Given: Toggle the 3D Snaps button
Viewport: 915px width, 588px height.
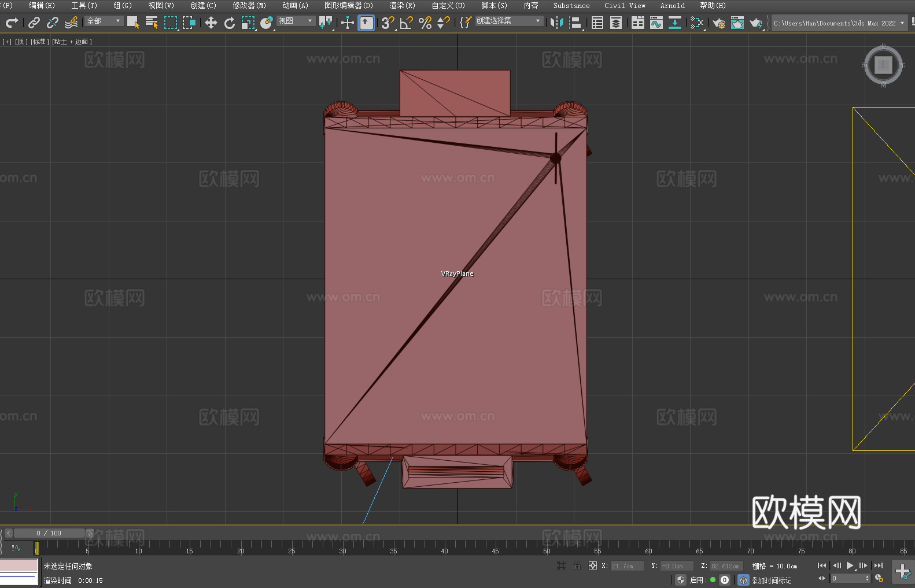Looking at the screenshot, I should (388, 23).
